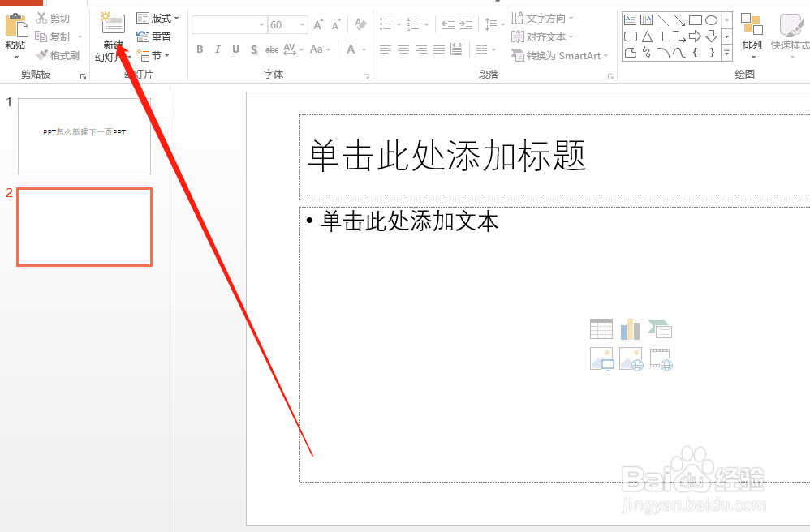Toggle italic formatting
The image size is (810, 532).
pos(217,49)
